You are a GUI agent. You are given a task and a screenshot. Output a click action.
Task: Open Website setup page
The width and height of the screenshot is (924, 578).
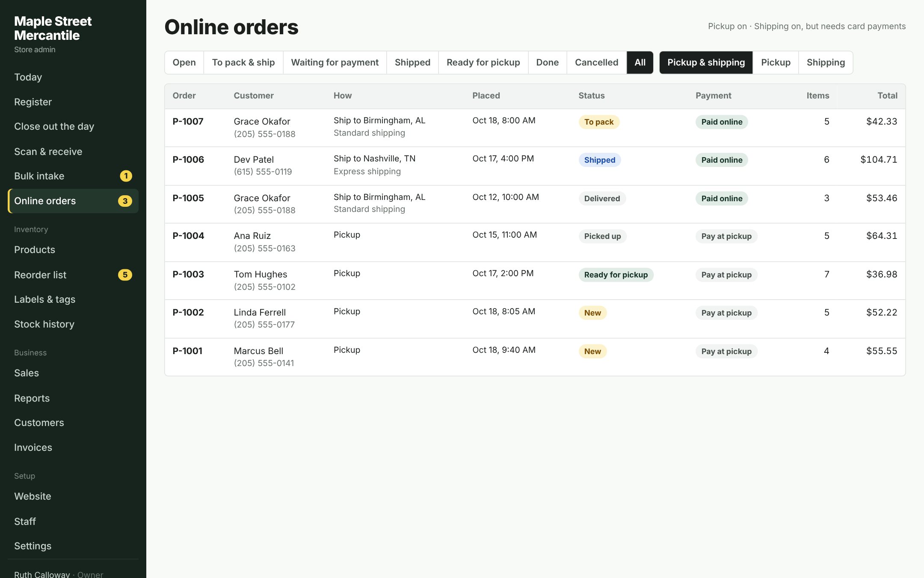point(73,496)
